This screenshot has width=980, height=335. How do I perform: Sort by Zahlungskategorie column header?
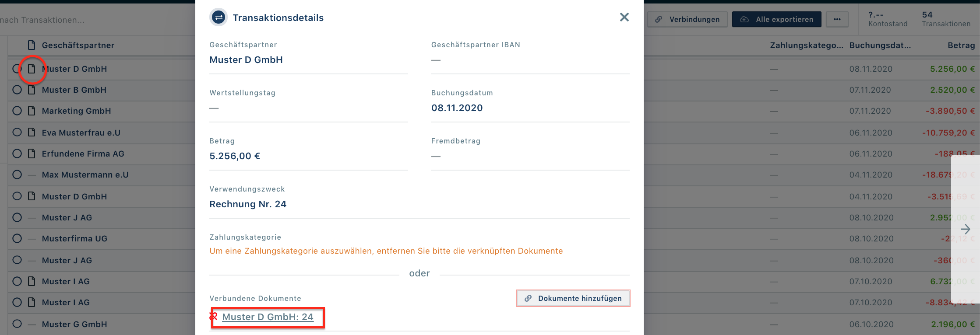tap(806, 45)
